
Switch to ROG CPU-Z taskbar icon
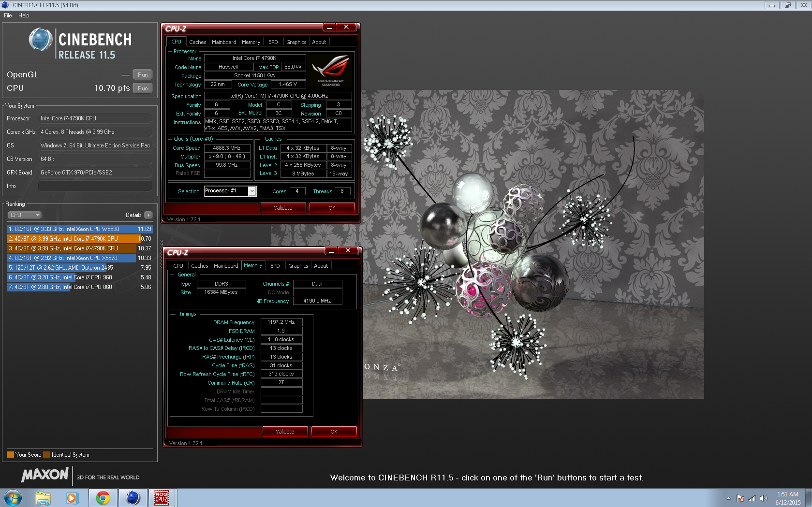[x=162, y=498]
